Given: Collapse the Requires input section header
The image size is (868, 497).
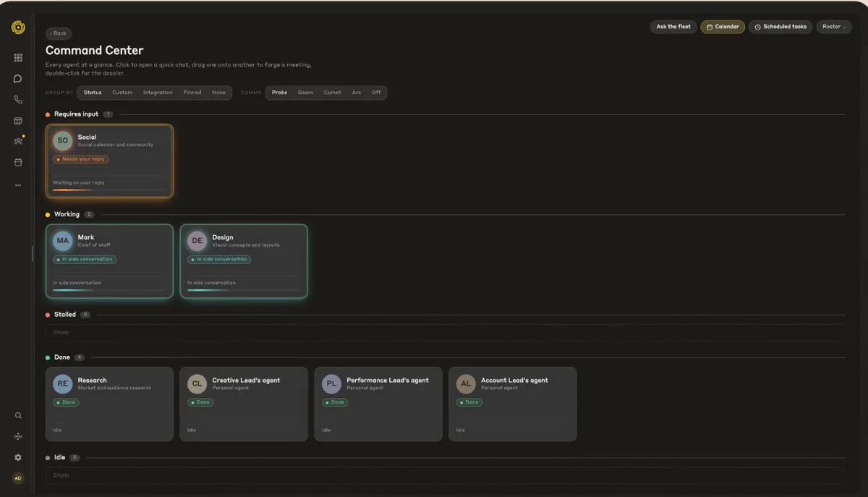Looking at the screenshot, I should (76, 114).
